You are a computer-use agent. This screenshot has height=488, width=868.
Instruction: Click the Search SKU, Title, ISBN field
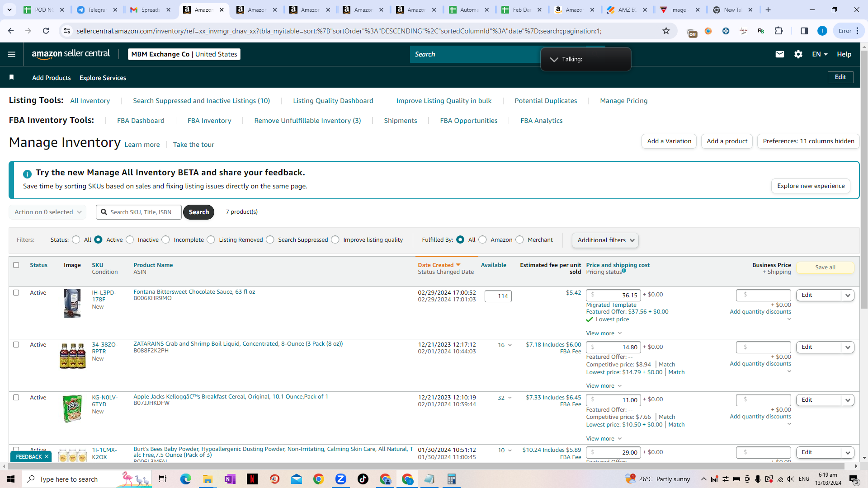139,212
